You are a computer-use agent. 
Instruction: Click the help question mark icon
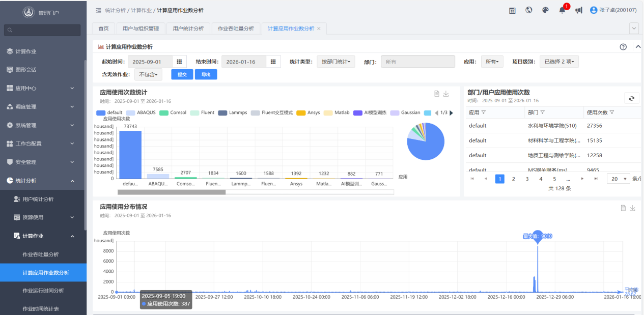(x=623, y=47)
